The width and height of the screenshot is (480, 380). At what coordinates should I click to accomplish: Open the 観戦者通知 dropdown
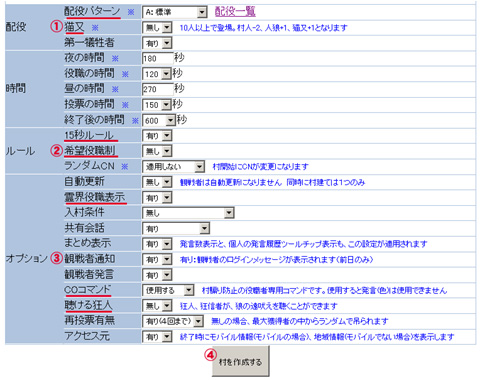click(157, 259)
